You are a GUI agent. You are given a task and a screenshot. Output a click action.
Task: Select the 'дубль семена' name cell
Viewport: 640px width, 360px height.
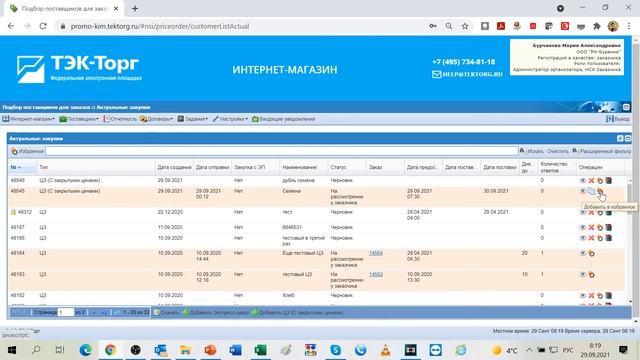point(298,180)
